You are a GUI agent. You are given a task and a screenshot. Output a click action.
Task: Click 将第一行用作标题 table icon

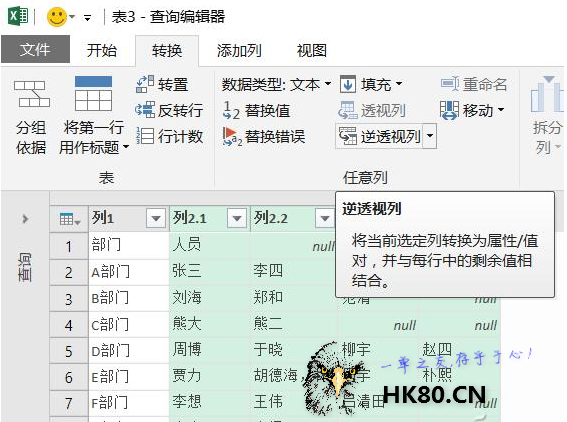[x=93, y=93]
